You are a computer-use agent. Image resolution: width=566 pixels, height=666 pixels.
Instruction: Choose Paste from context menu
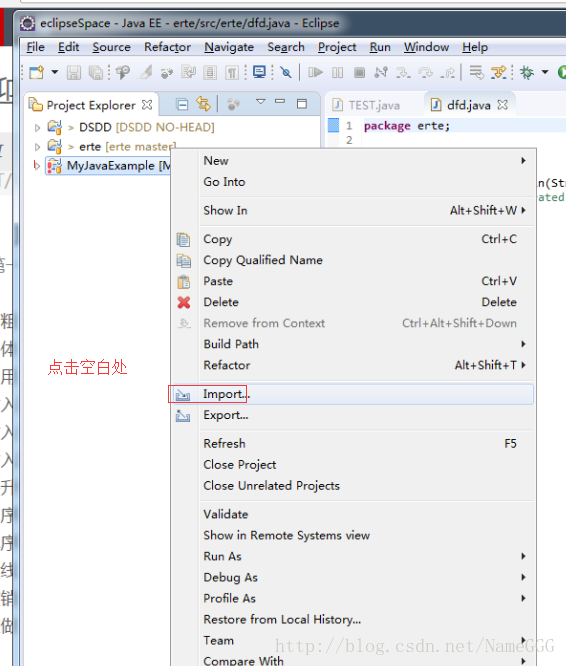click(352, 281)
